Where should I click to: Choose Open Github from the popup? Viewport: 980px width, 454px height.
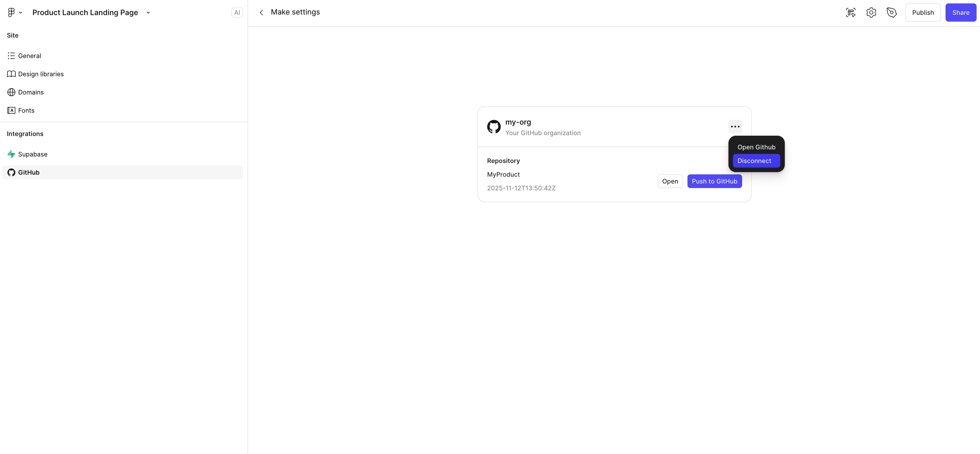click(756, 147)
